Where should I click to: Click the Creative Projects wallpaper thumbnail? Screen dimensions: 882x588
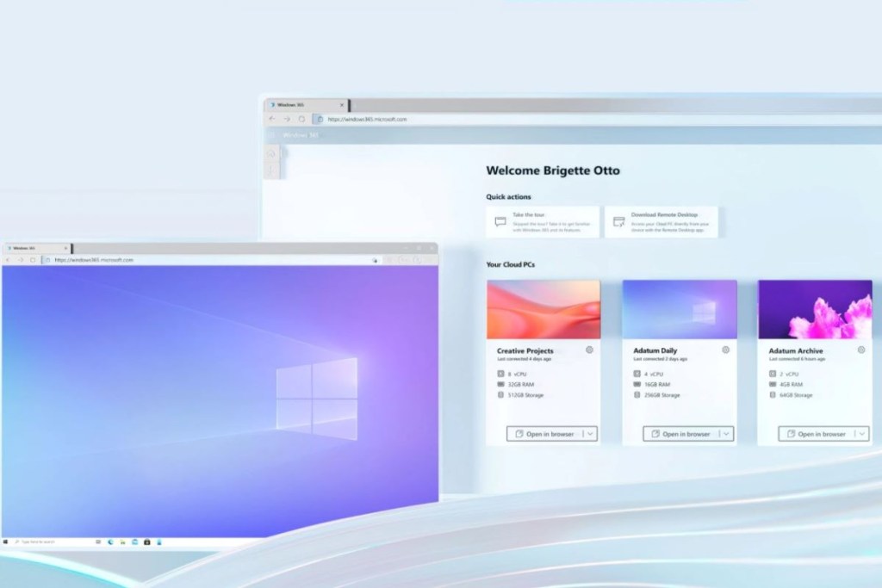(543, 307)
